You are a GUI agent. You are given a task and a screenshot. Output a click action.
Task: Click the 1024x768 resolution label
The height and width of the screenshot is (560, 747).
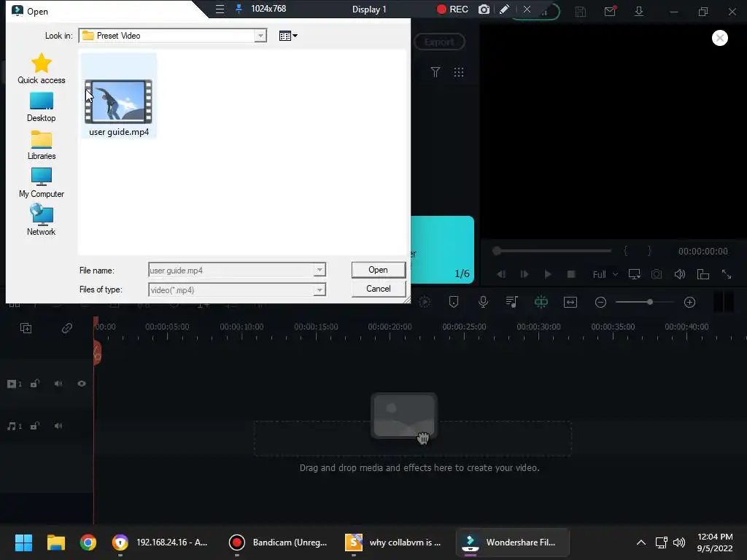tap(268, 9)
